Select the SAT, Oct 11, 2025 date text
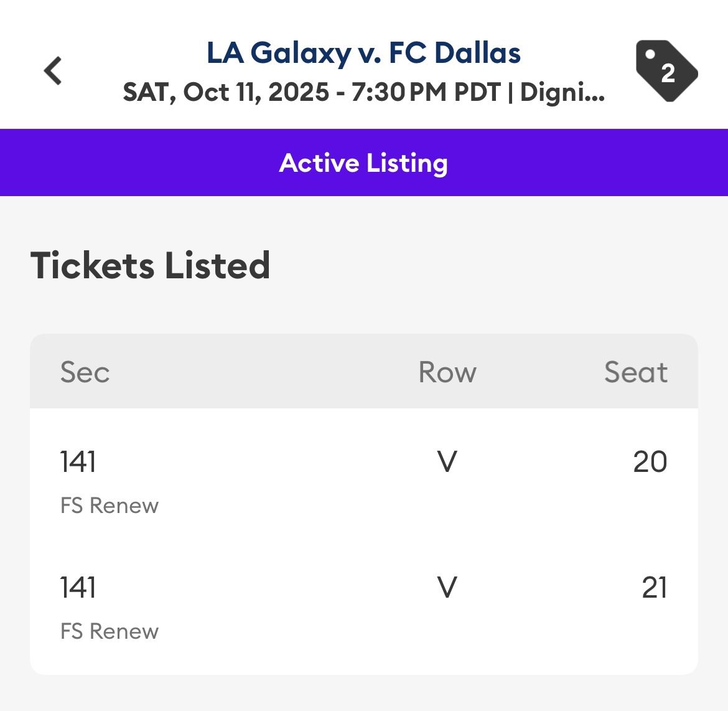The height and width of the screenshot is (711, 728). [226, 92]
